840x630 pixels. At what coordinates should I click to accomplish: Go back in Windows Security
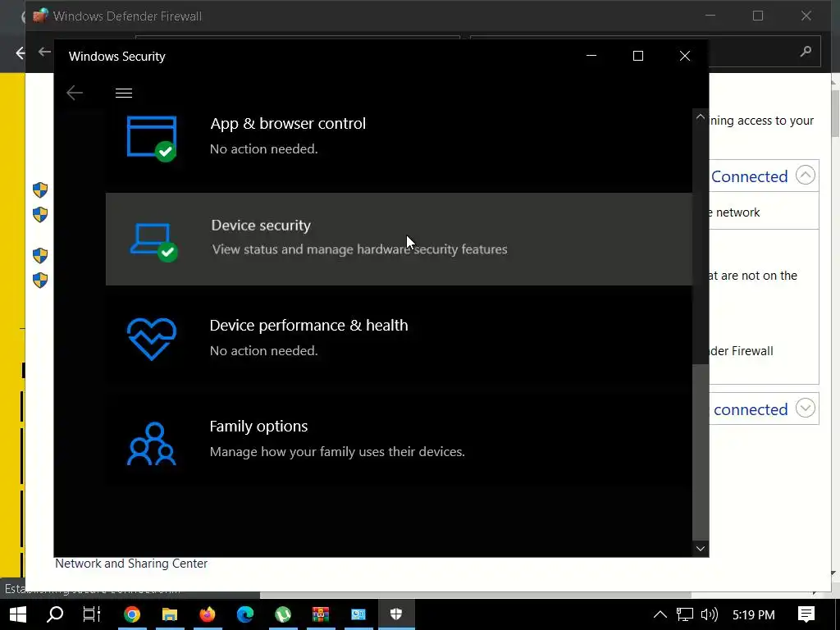[75, 93]
